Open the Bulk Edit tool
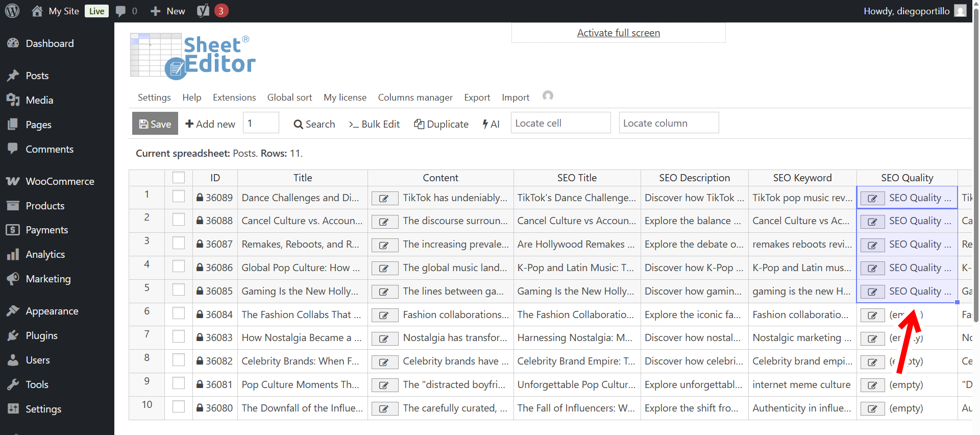Viewport: 980px width, 435px height. click(x=374, y=124)
